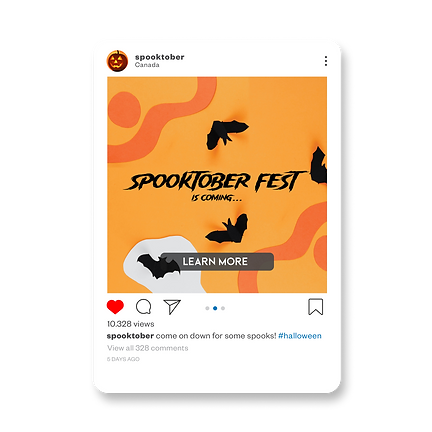The height and width of the screenshot is (432, 432).
Task: Click the spooktober name in caption
Action: pyautogui.click(x=130, y=336)
